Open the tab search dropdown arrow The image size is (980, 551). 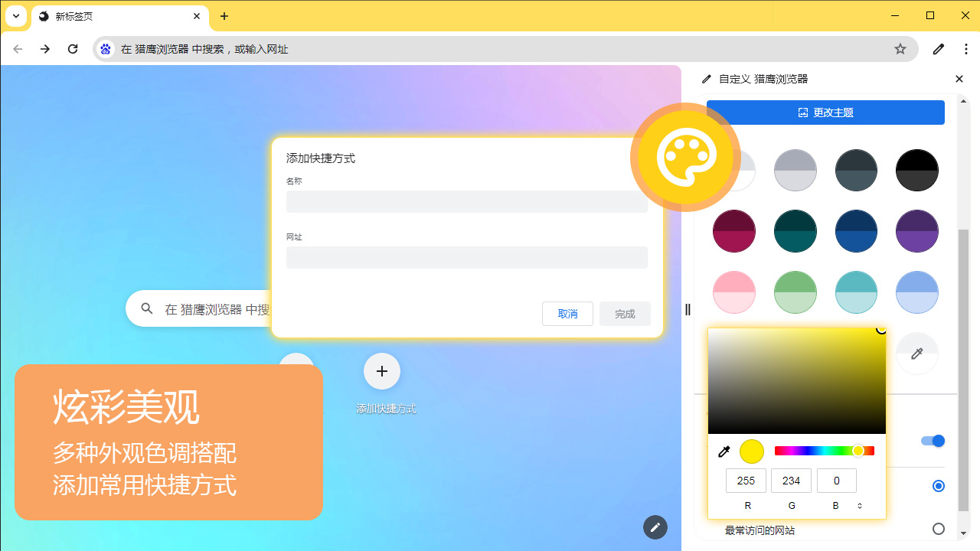(x=16, y=16)
